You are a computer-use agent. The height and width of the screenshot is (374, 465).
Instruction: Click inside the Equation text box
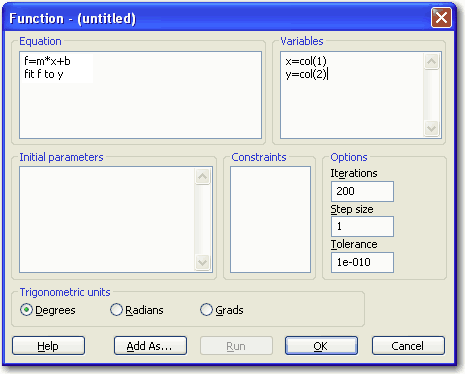pos(140,95)
